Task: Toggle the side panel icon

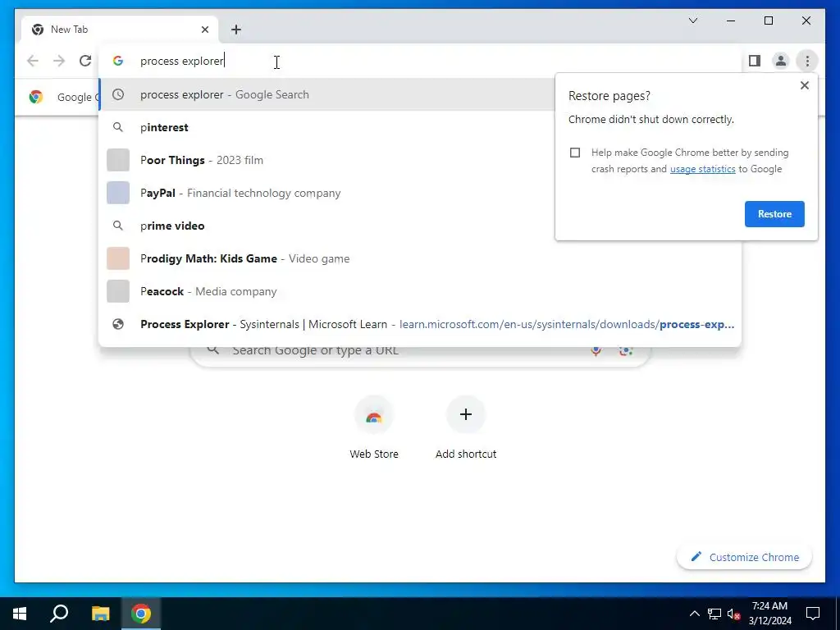Action: [x=755, y=61]
